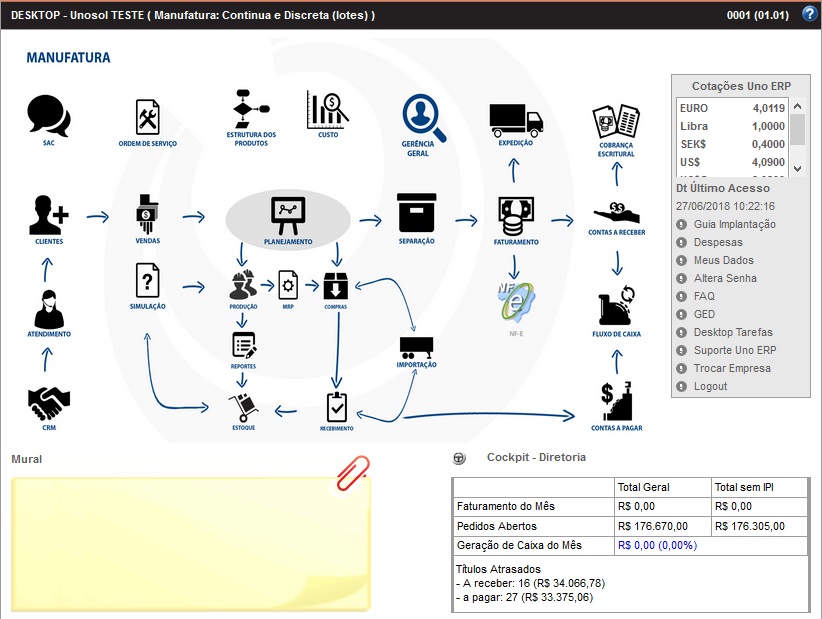The width and height of the screenshot is (822, 619).
Task: Click the Cockpit Diretoria gauge icon
Action: (x=459, y=458)
